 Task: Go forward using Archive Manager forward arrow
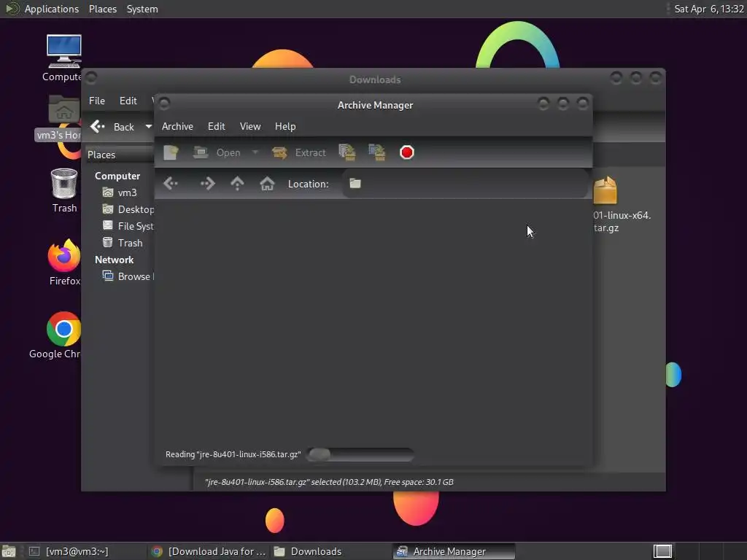tap(208, 183)
